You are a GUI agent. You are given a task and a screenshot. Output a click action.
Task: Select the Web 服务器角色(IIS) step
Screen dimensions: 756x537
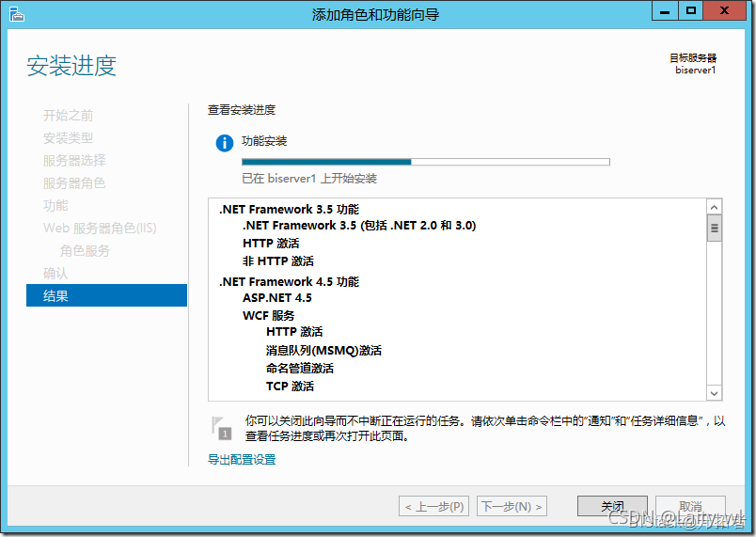point(100,228)
